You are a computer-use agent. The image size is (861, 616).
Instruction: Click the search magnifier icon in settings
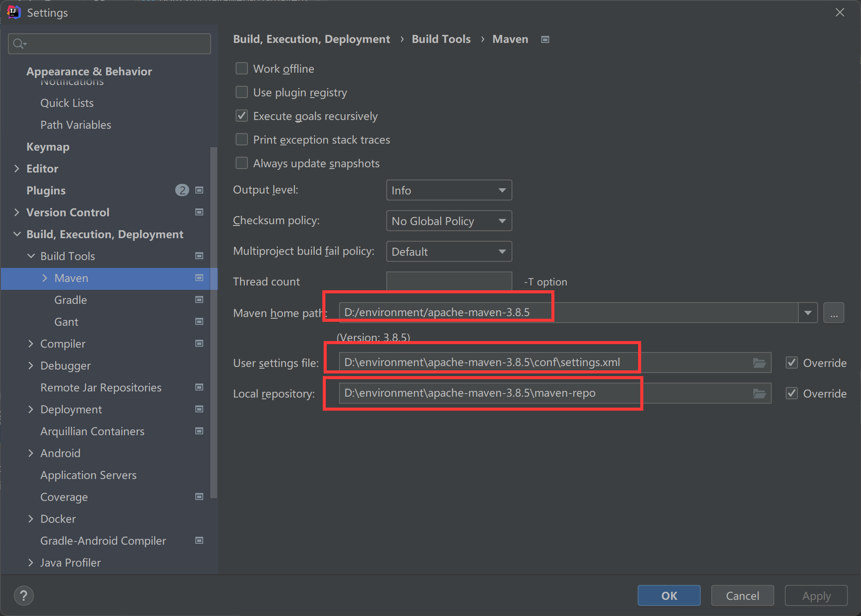[x=19, y=44]
